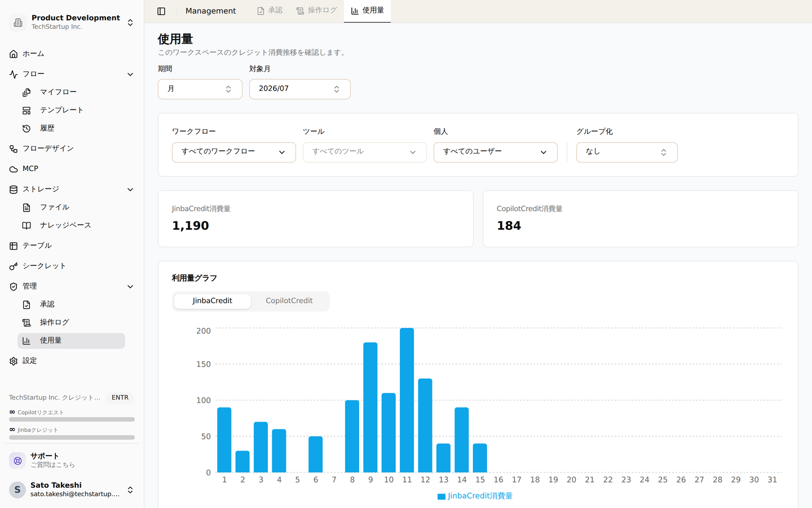
Task: Click the chart bar for day 12
Action: click(x=425, y=426)
